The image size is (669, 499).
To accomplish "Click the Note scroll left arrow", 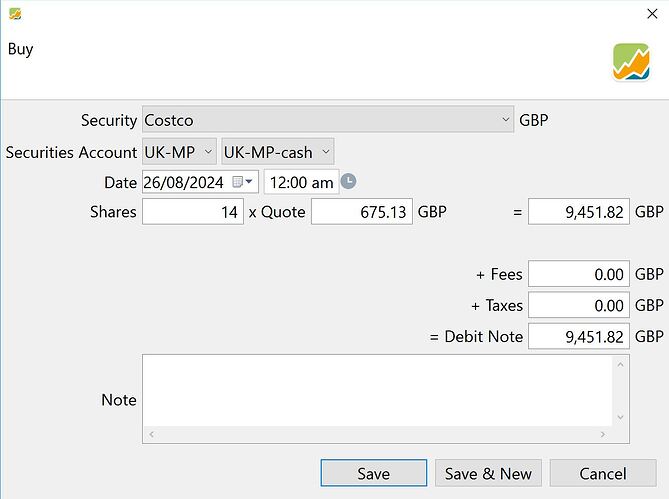I will 151,434.
